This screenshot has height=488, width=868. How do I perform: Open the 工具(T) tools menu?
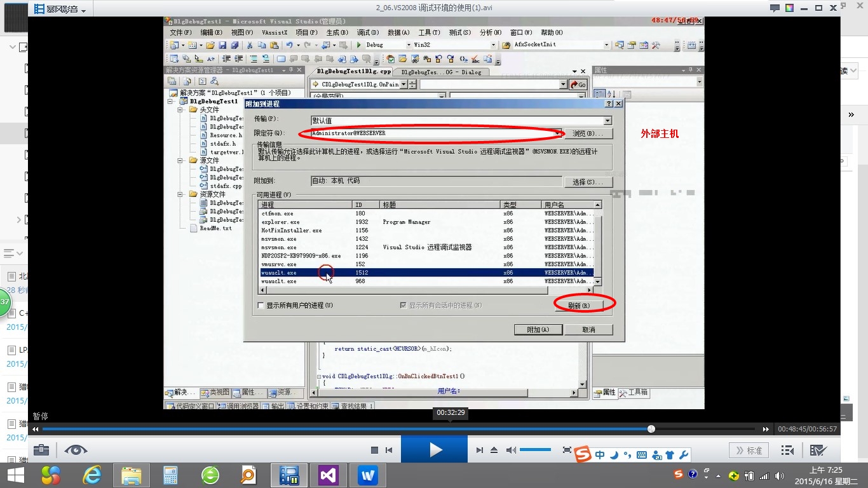[x=429, y=32]
